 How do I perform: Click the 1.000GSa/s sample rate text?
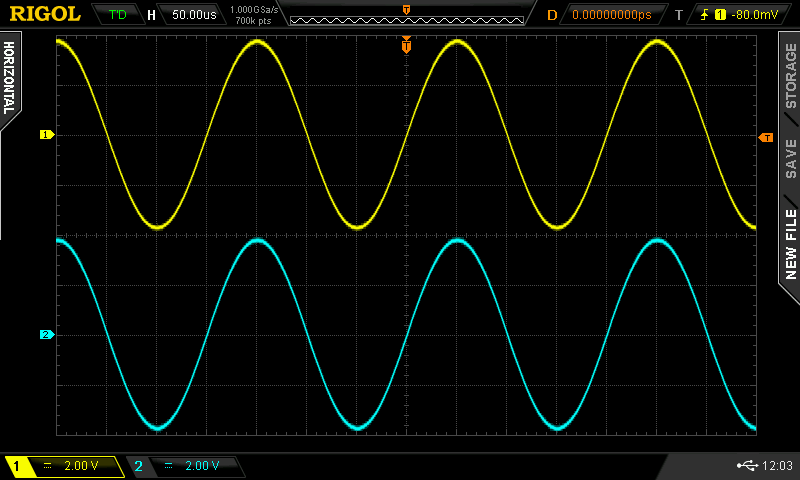point(254,10)
